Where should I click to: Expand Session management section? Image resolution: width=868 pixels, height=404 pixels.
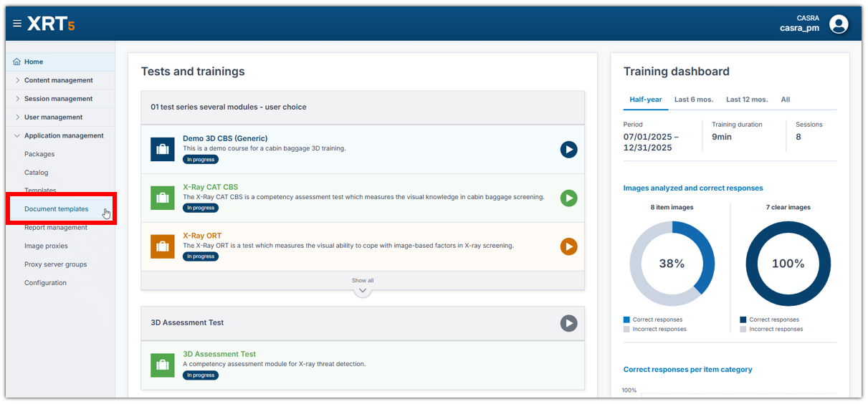(58, 99)
